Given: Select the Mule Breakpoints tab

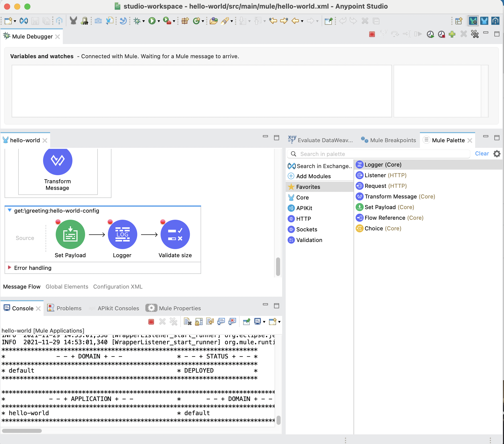Looking at the screenshot, I should tap(389, 140).
